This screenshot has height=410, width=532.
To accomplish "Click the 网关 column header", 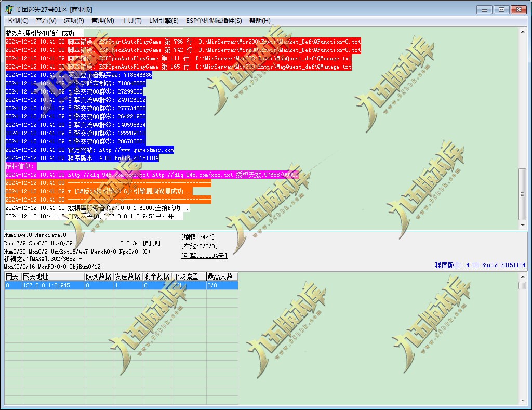I will pos(13,276).
